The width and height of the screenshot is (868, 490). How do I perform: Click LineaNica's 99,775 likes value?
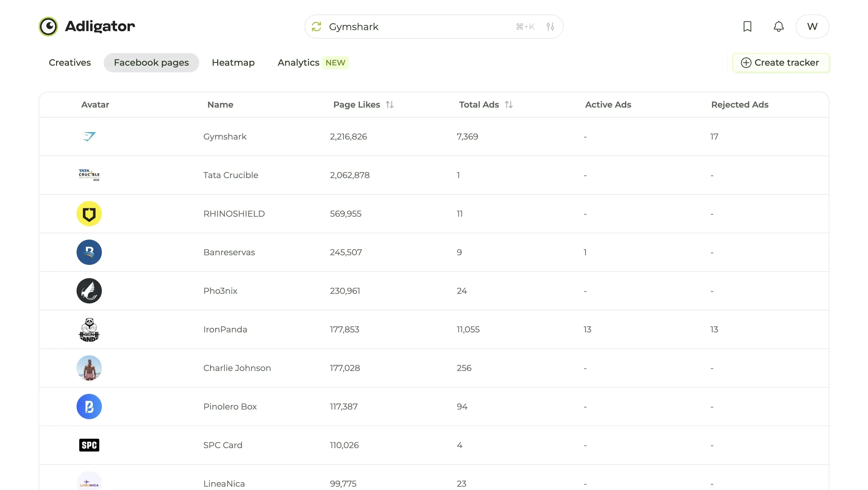coord(343,484)
